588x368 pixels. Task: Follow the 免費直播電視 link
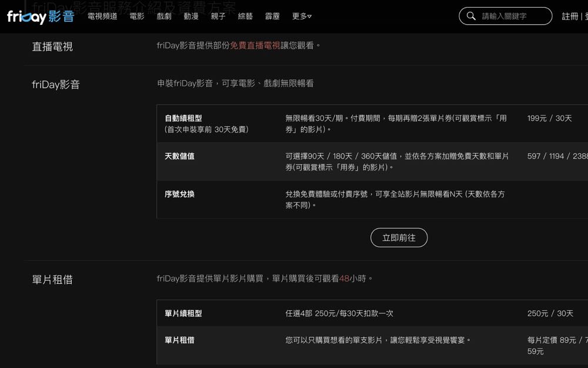coord(255,45)
